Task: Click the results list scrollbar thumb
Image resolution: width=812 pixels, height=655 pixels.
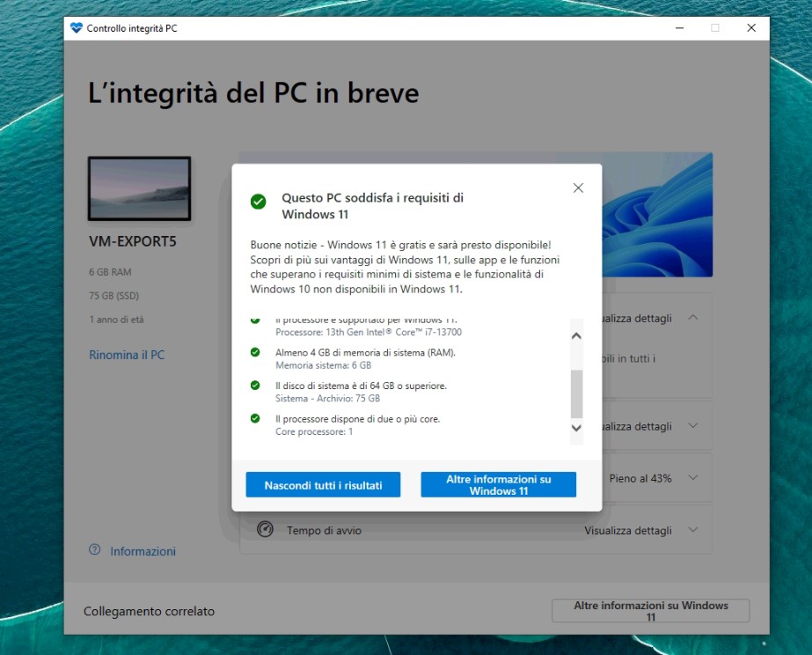Action: pos(576,393)
